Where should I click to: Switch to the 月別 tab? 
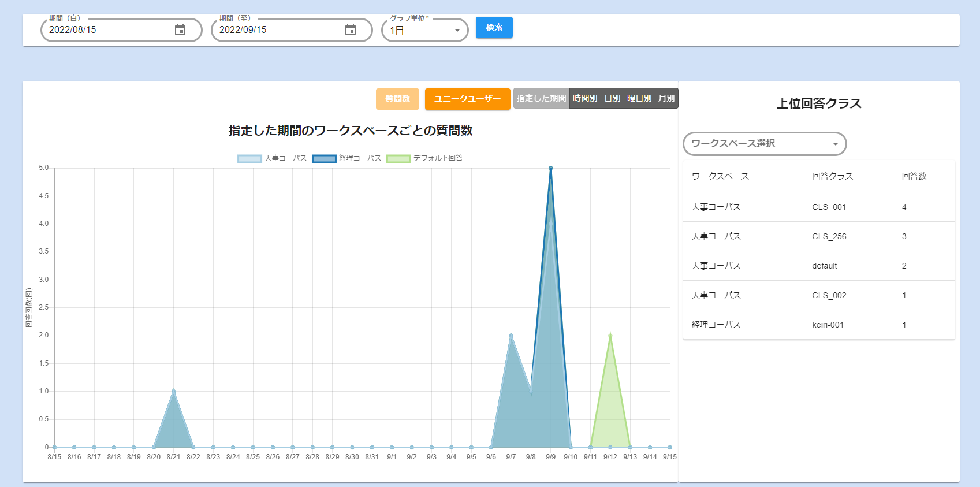(666, 99)
